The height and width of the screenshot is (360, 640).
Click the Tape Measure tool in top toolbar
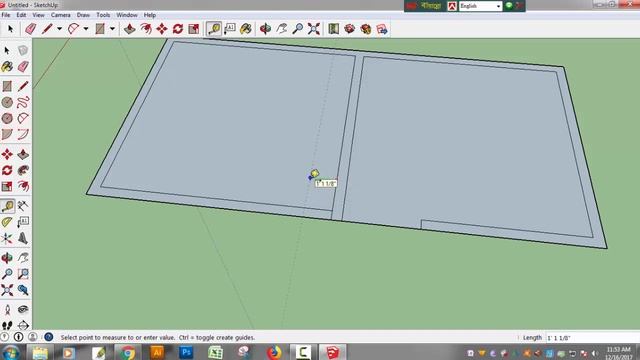point(213,29)
